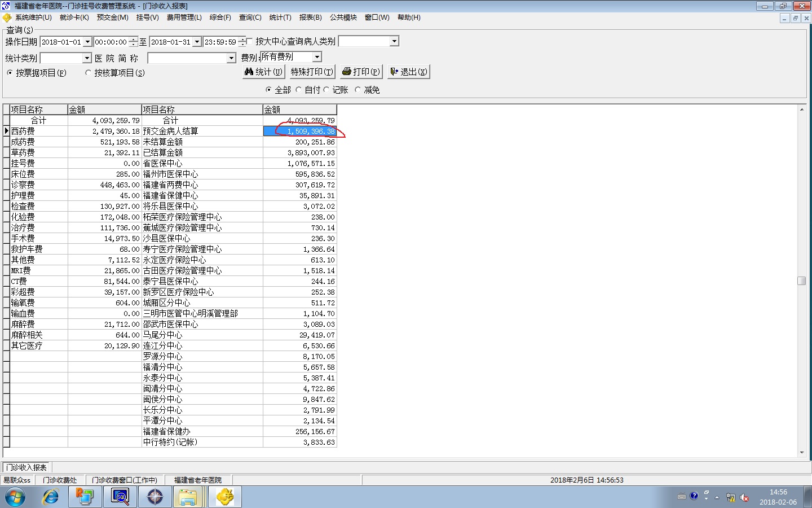Click the 打印(P) printer button

[x=361, y=72]
